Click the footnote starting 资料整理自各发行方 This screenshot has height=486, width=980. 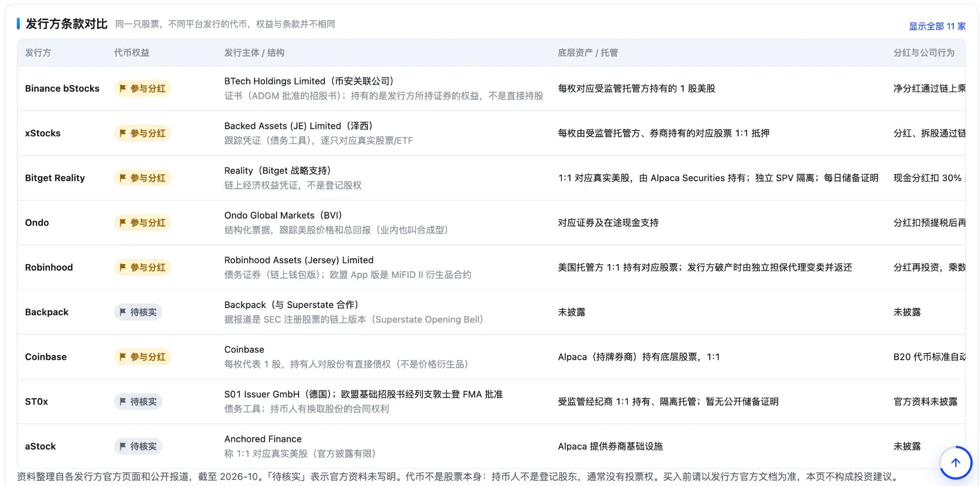coord(459,477)
